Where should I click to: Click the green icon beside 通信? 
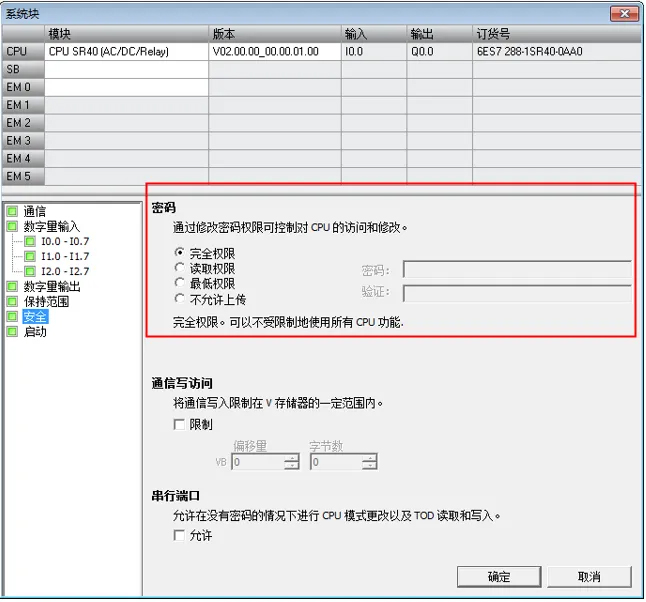click(x=12, y=211)
